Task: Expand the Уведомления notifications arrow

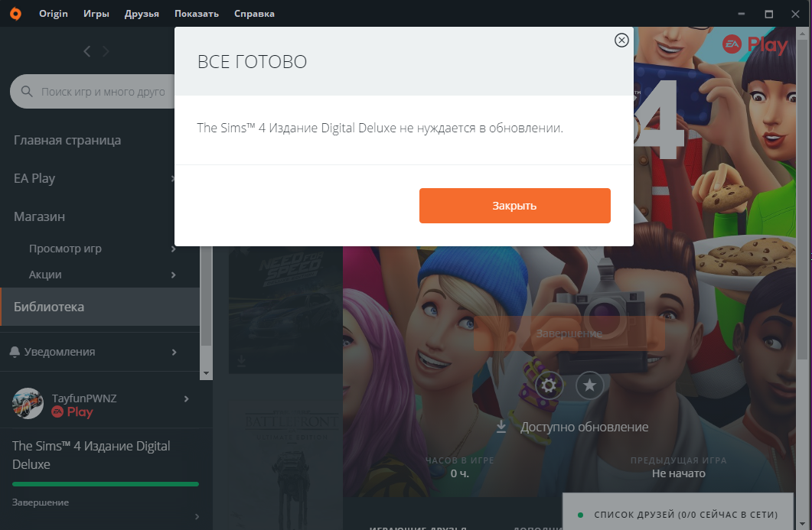Action: [x=174, y=352]
